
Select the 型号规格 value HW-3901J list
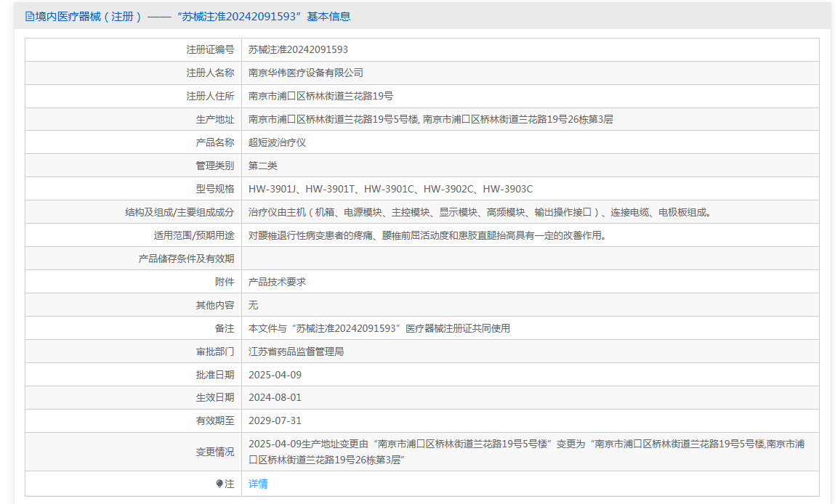coord(390,189)
